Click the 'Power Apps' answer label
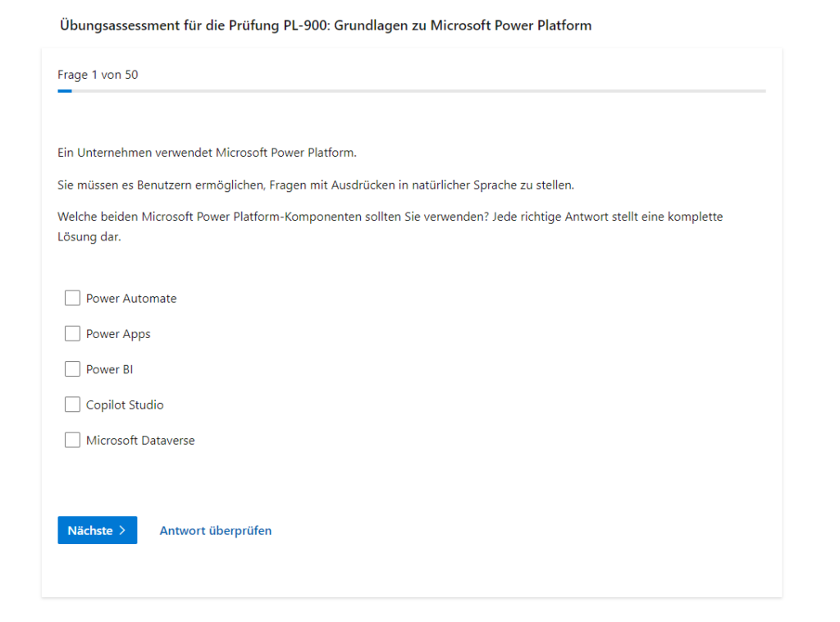 coord(118,334)
